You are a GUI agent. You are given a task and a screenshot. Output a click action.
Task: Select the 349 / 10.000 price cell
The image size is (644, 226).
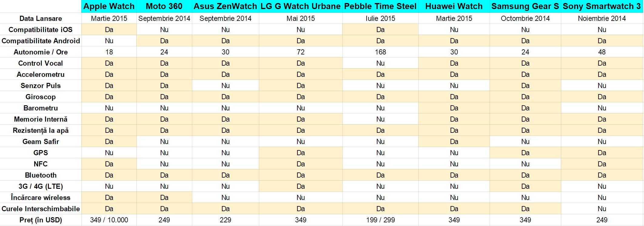[x=109, y=220]
